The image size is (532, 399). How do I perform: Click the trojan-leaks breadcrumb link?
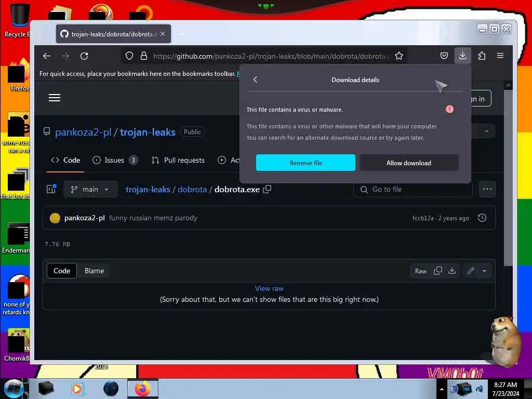[148, 189]
